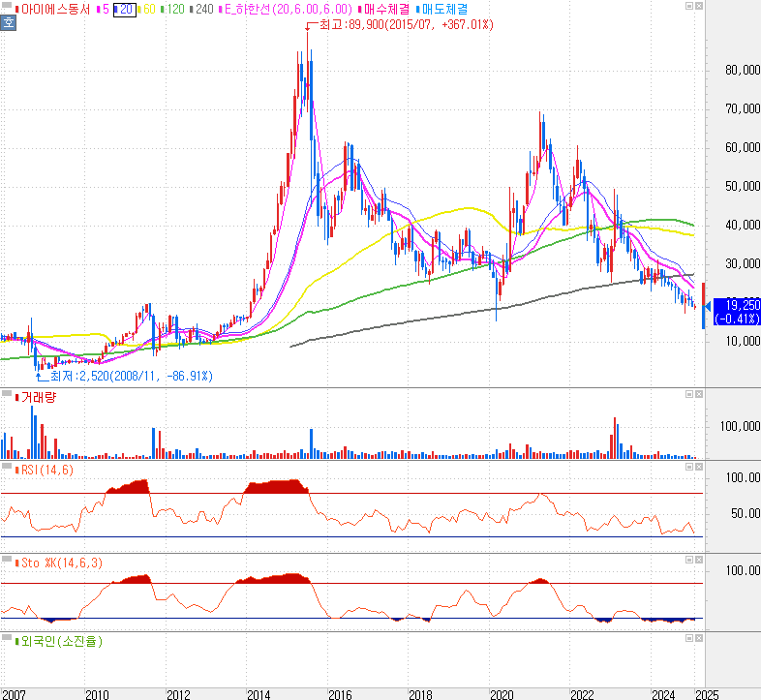Click the 2014 year label on time axis
The width and height of the screenshot is (761, 700).
(x=259, y=694)
